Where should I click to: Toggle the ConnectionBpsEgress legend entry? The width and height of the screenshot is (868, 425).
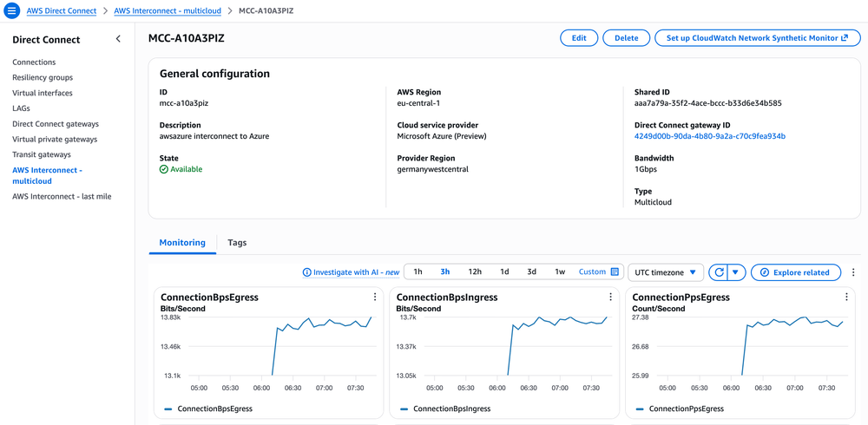point(208,409)
